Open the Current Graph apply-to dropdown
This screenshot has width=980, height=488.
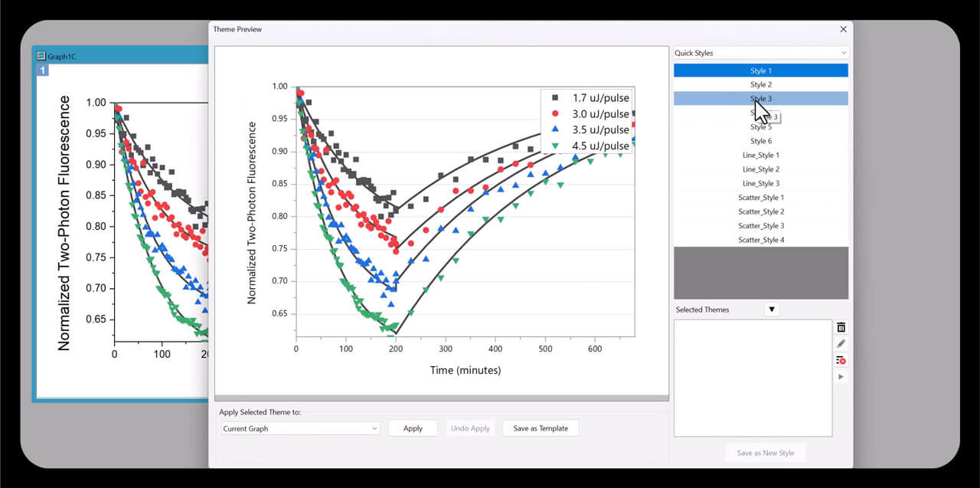tap(300, 428)
